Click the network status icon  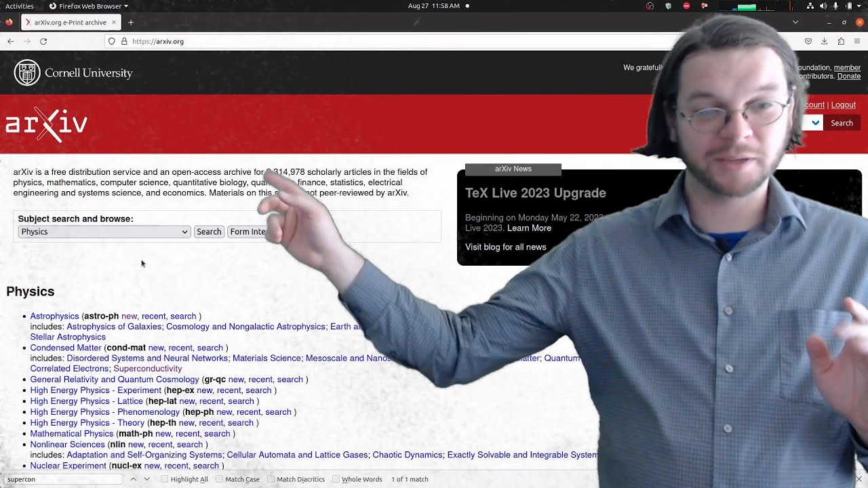pos(811,6)
